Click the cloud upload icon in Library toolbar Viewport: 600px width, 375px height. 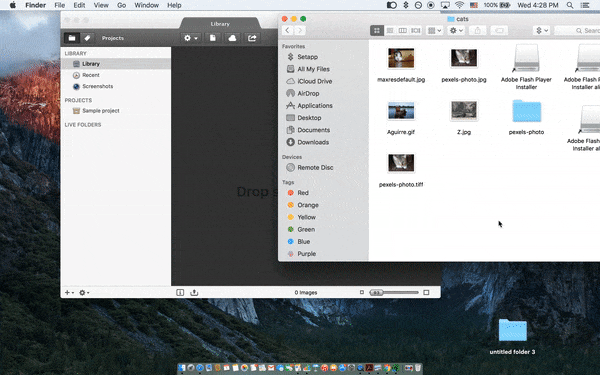point(232,38)
